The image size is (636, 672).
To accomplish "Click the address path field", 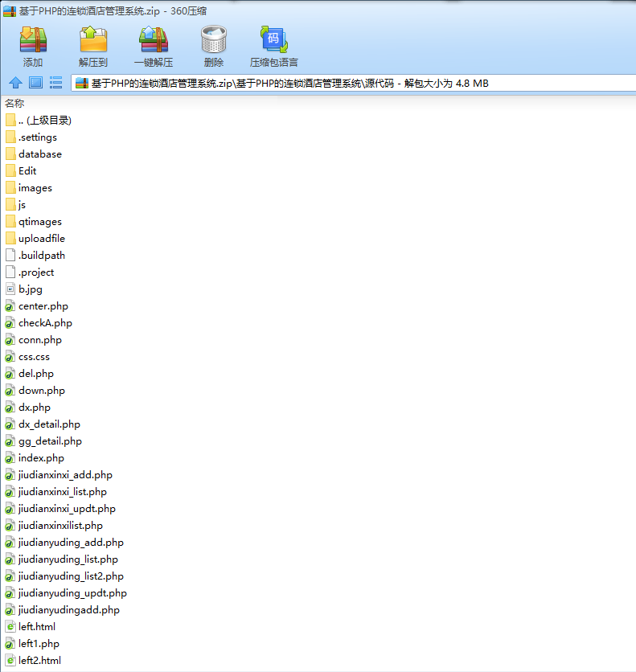I will click(354, 83).
